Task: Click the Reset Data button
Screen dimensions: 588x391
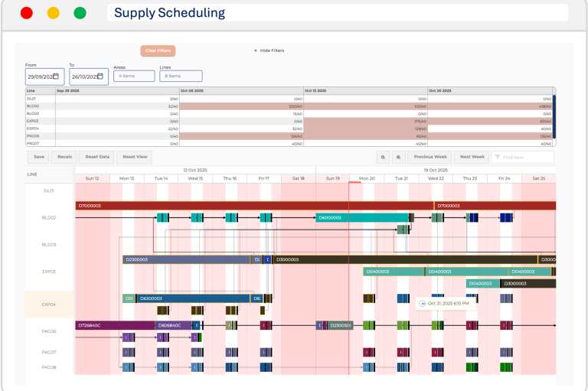Action: click(97, 157)
